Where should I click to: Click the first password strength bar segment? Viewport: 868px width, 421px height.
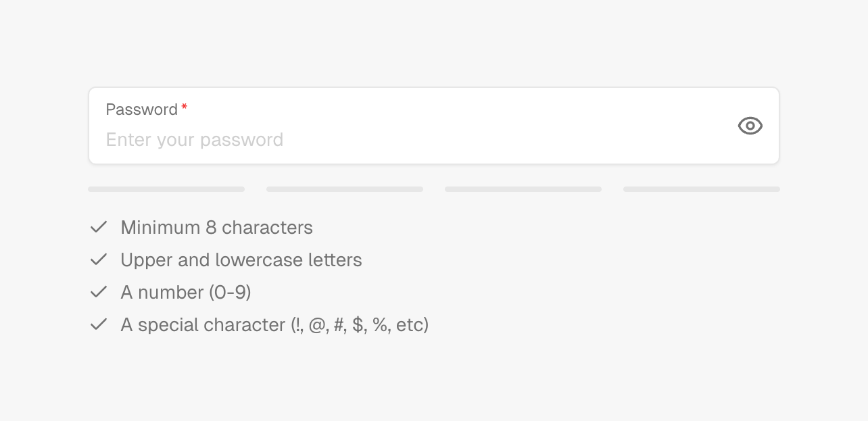[166, 189]
